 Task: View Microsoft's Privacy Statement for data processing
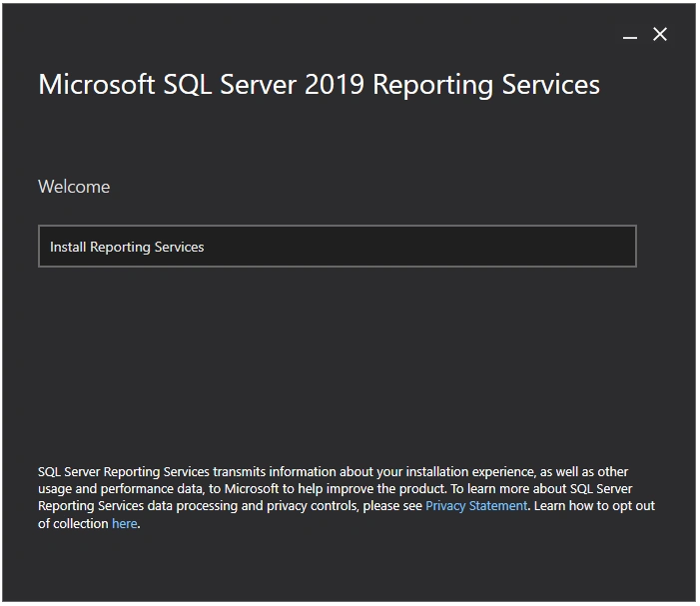(476, 505)
